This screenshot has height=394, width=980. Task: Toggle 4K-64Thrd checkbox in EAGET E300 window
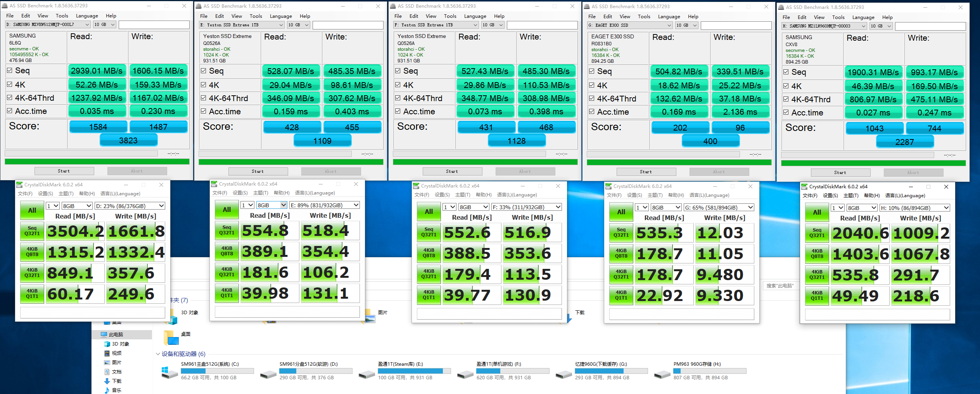pos(592,98)
